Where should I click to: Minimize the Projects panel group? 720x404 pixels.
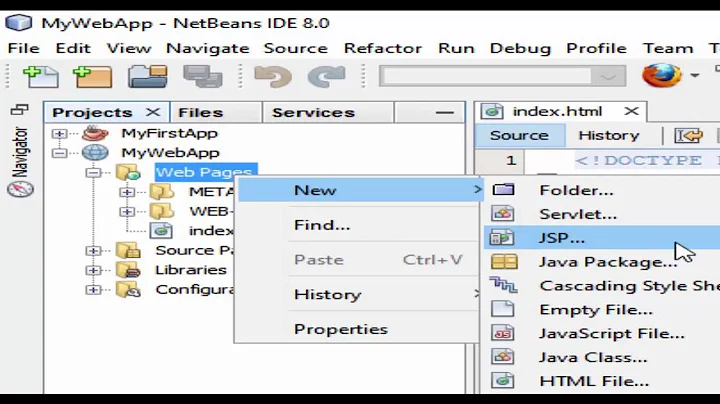click(x=444, y=112)
